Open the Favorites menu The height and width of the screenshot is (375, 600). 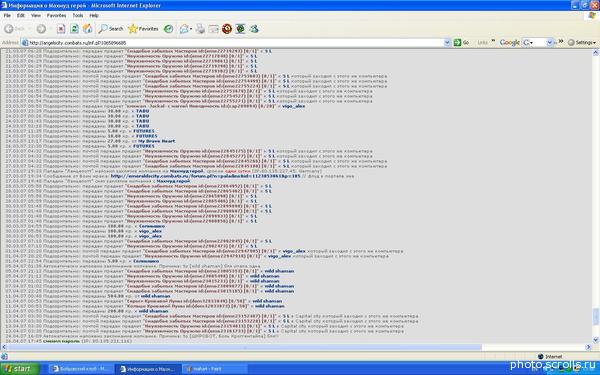[x=56, y=15]
